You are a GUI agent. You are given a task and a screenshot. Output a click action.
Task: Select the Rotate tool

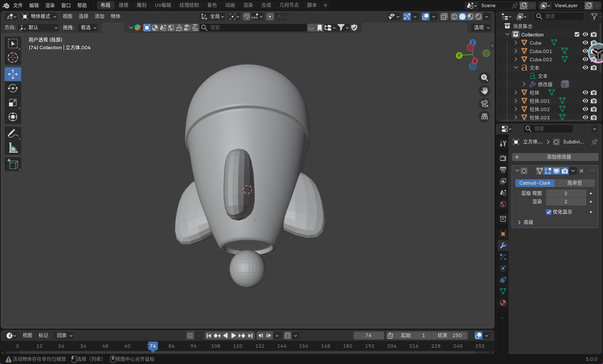click(x=13, y=88)
